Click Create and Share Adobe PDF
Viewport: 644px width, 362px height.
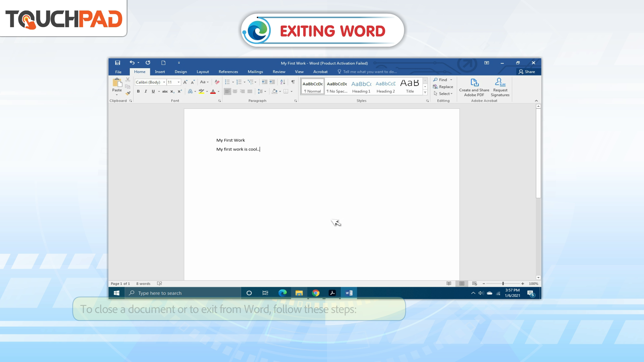[474, 87]
